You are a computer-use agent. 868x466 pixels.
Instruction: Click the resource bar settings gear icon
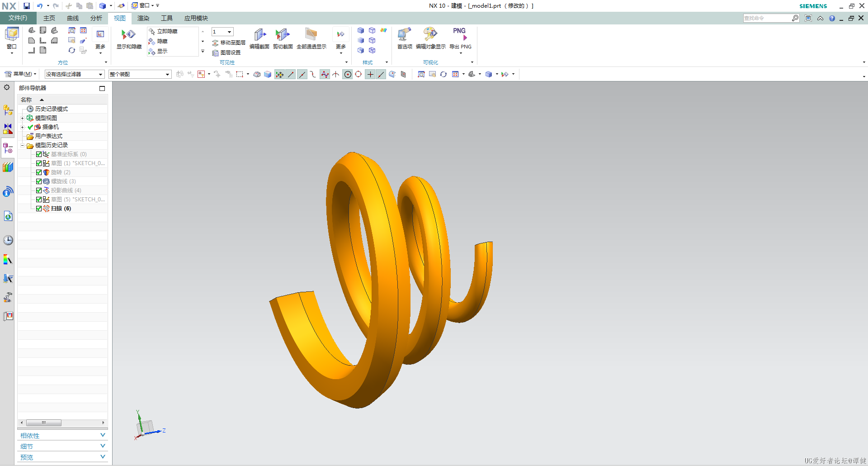(x=7, y=87)
